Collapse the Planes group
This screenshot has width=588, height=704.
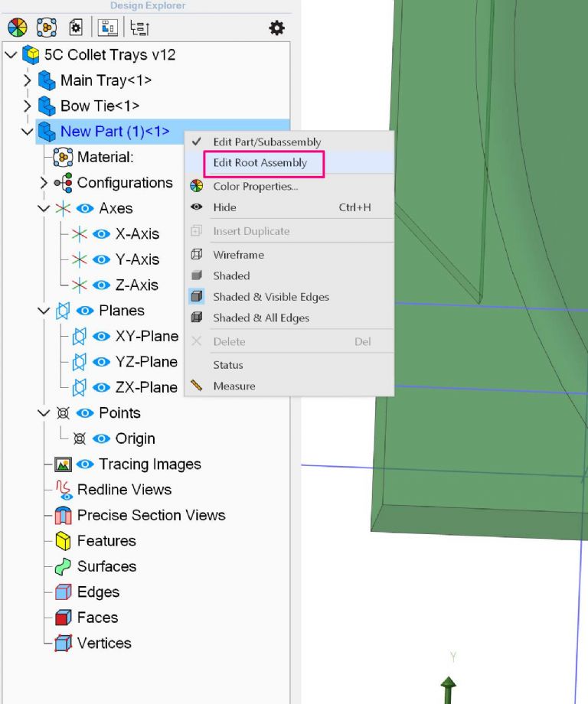(x=44, y=311)
